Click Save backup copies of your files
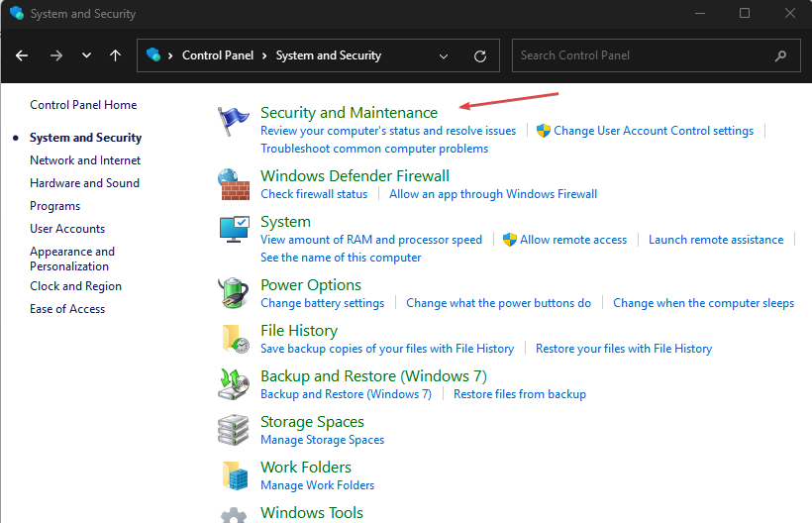The height and width of the screenshot is (523, 812). click(387, 349)
